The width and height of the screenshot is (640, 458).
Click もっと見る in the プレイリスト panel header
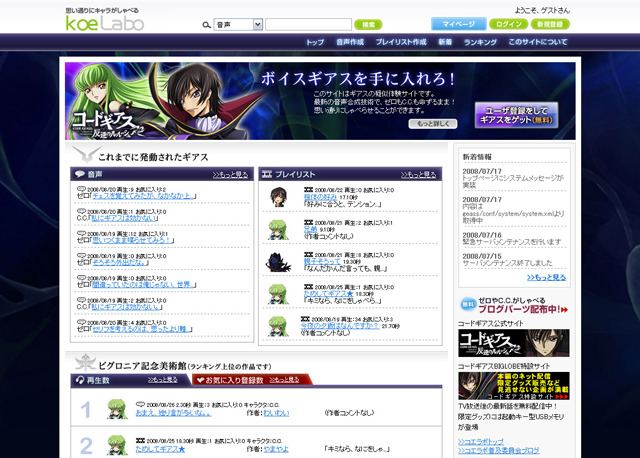[418, 175]
